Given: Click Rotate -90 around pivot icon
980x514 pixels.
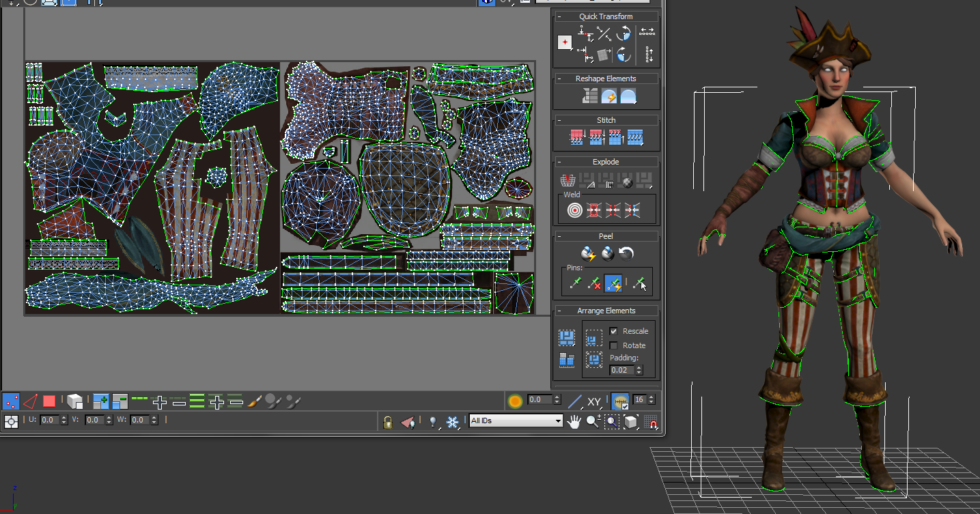Looking at the screenshot, I should click(623, 53).
